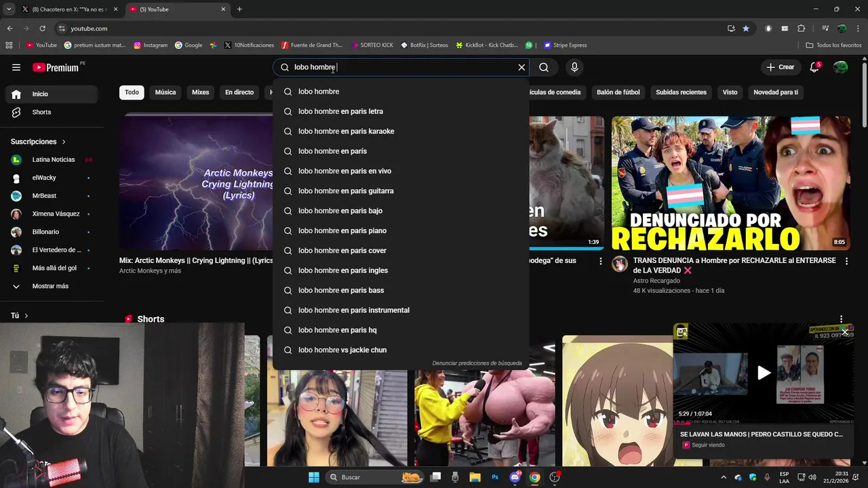Open Instagram bookmark
Image resolution: width=868 pixels, height=488 pixels.
point(151,45)
